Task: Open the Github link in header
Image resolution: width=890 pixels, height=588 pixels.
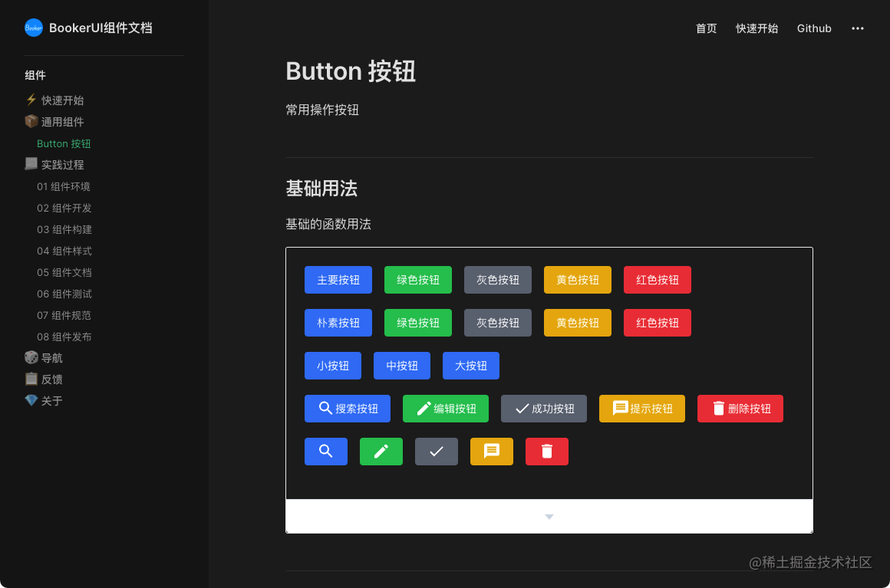Action: (x=814, y=28)
